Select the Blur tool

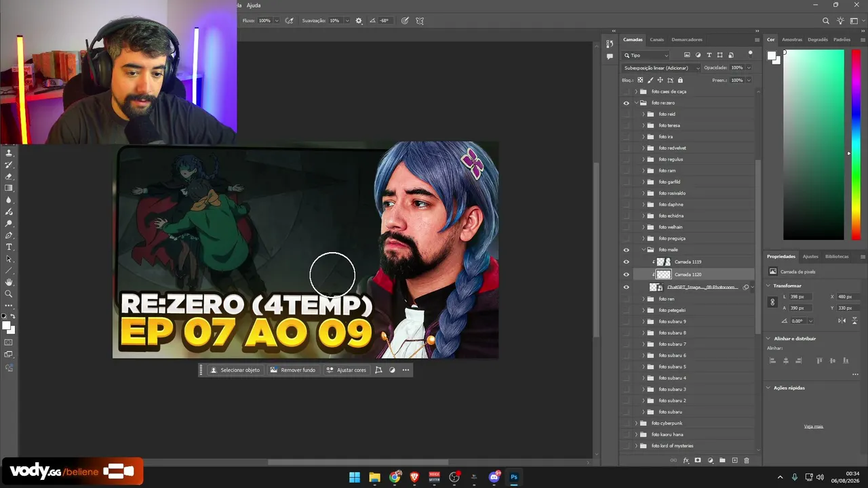[9, 200]
